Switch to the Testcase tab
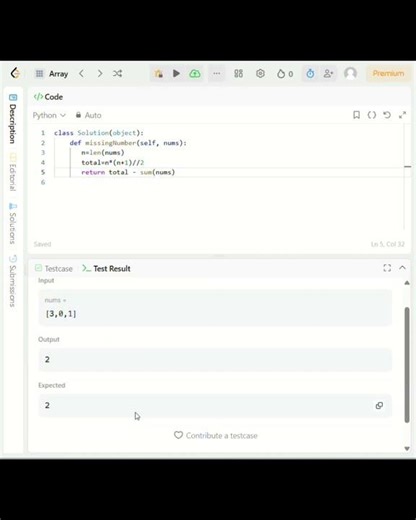 pos(54,269)
